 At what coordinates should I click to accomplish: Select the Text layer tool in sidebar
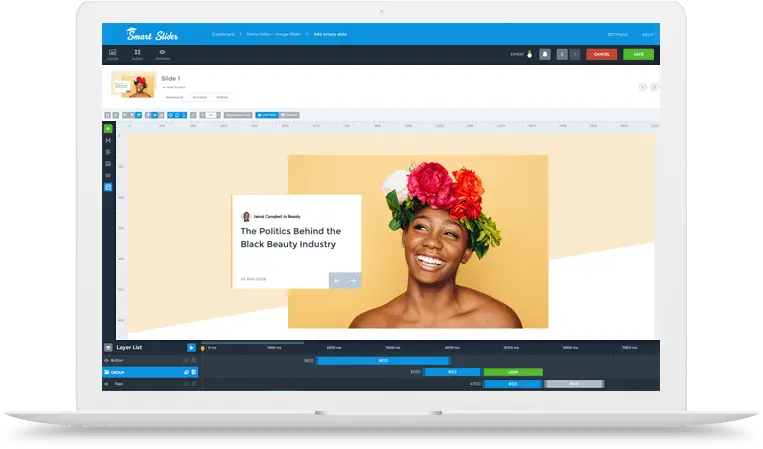point(108,152)
